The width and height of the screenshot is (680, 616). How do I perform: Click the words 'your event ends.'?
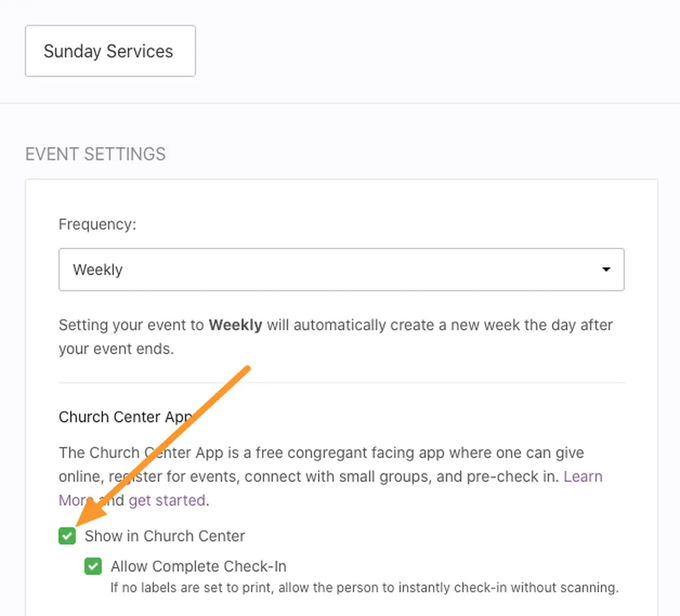116,349
